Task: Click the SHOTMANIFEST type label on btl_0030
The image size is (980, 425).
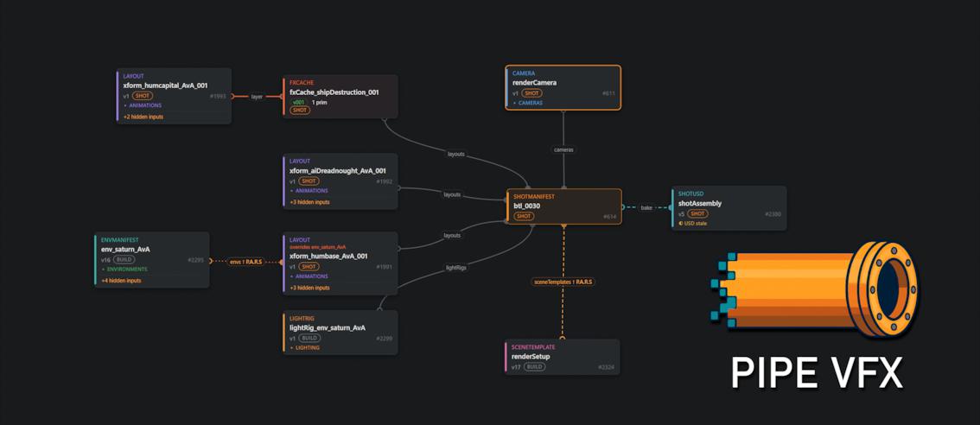Action: [x=534, y=196]
